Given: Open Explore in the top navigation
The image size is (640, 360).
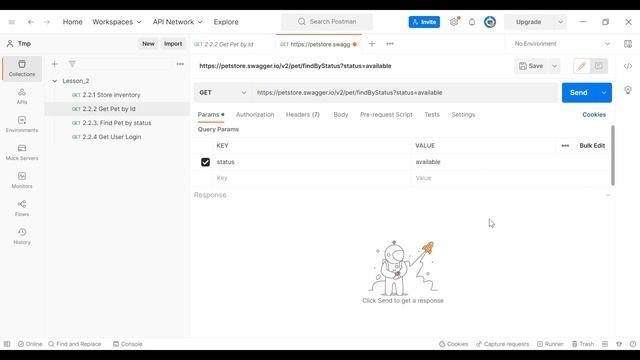Looking at the screenshot, I should 226,22.
